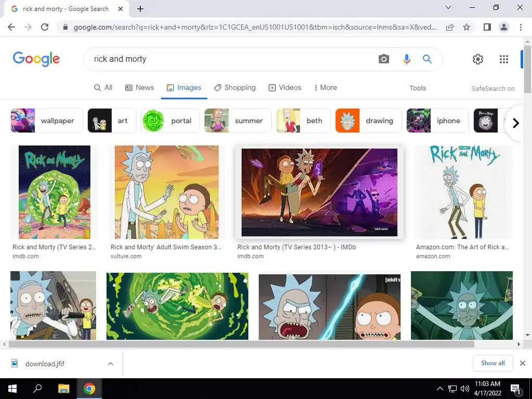Viewport: 532px width, 399px height.
Task: Click the vulture.com source link
Action: 126,256
